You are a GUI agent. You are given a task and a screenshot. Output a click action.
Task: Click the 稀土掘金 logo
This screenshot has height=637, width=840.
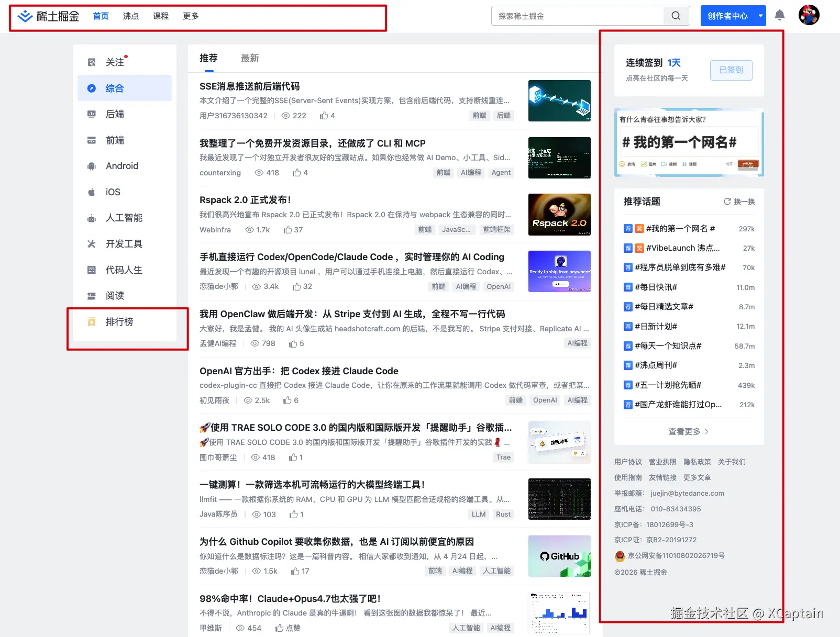click(48, 16)
